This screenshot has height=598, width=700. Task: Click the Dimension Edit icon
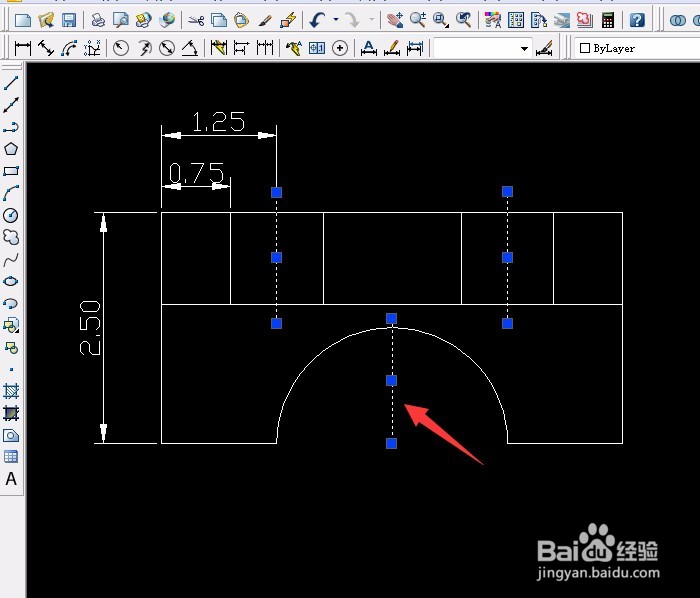click(x=368, y=48)
